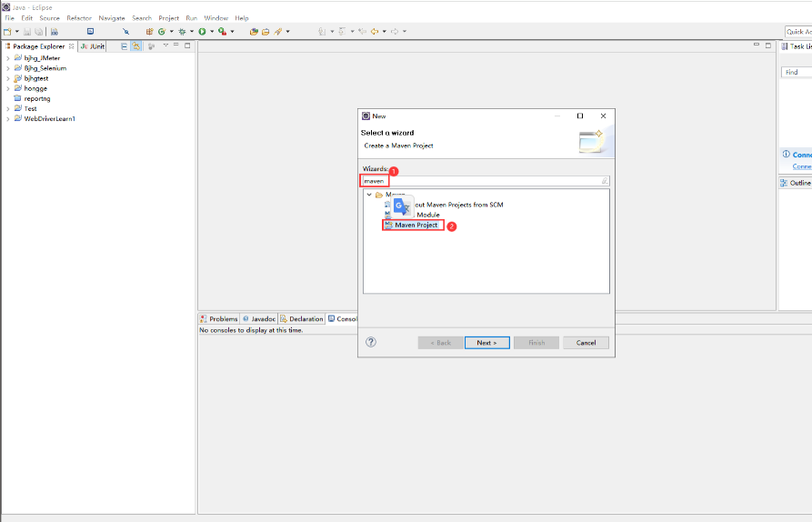The width and height of the screenshot is (812, 522).
Task: Expand the Test project
Action: click(8, 109)
